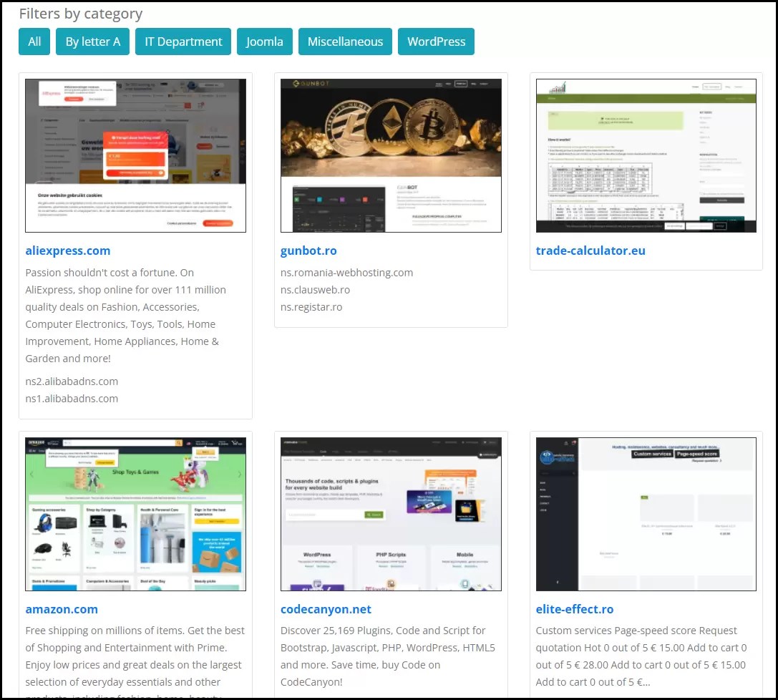Filter listings by WordPress

tap(436, 42)
